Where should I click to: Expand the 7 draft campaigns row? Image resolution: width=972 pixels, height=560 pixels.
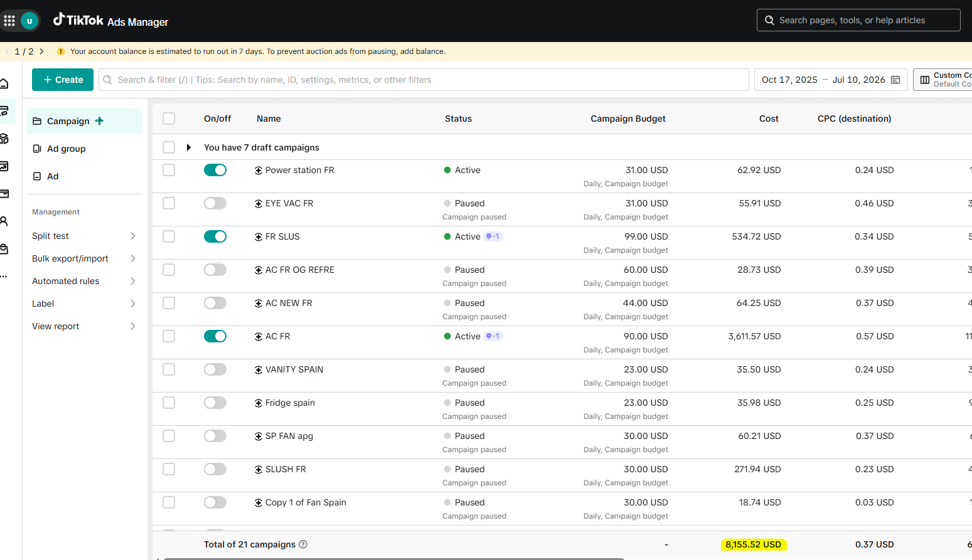coord(188,147)
